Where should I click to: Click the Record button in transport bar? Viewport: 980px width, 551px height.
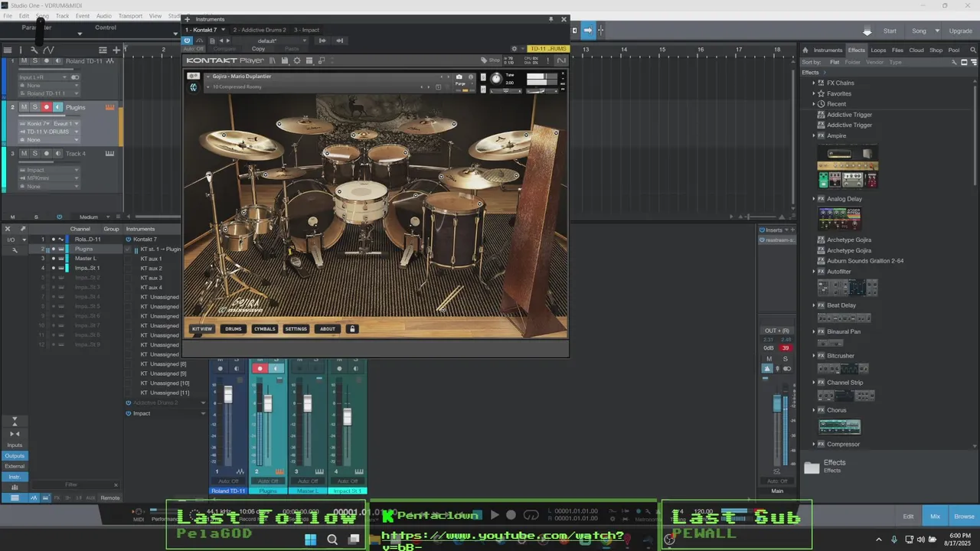pos(511,515)
